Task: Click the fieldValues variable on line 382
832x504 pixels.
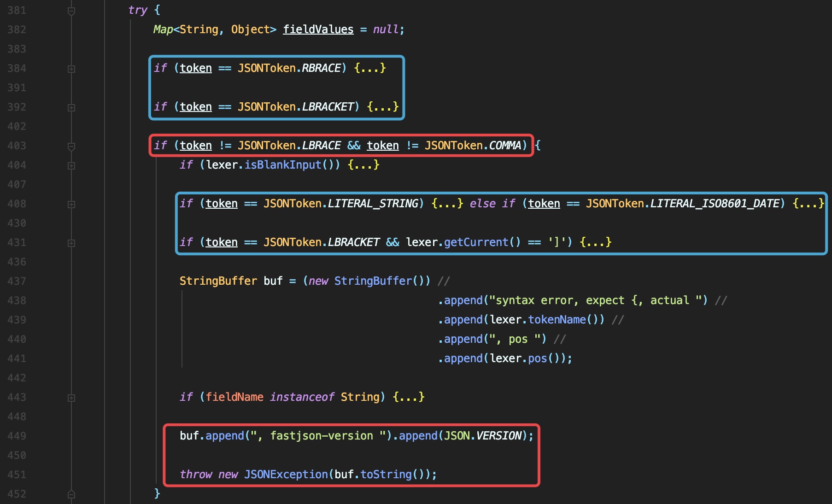Action: (x=318, y=29)
